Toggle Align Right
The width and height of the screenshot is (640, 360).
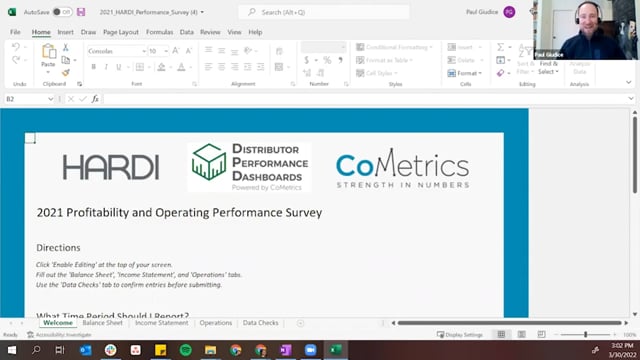click(234, 67)
